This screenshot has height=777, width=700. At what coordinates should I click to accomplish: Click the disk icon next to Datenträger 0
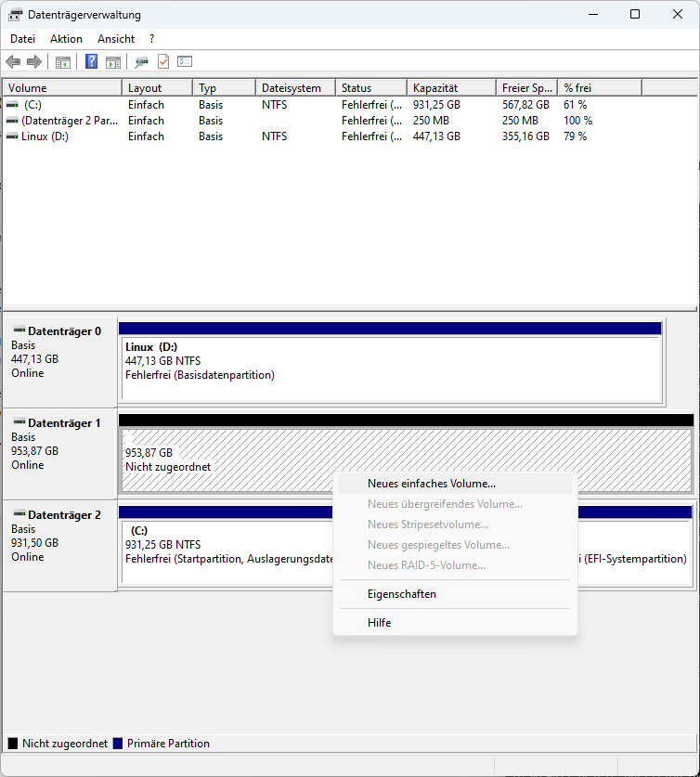19,330
